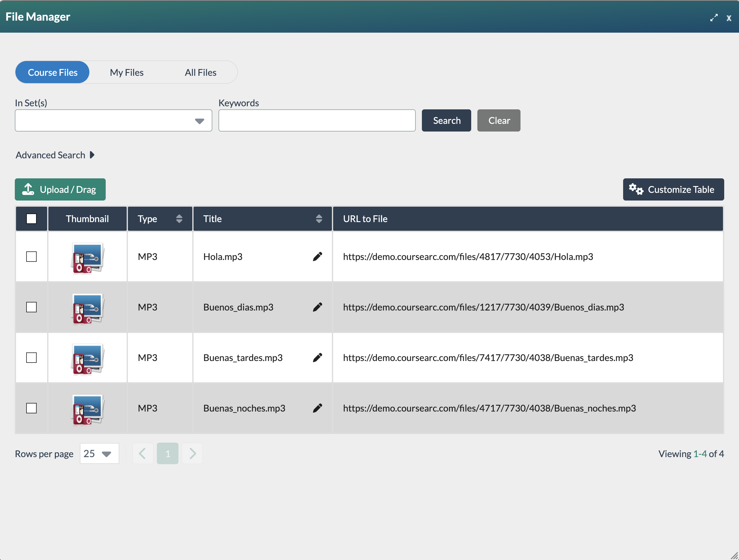The width and height of the screenshot is (739, 560).
Task: Click the URL ending in 4053/Hola.mp3
Action: 468,257
